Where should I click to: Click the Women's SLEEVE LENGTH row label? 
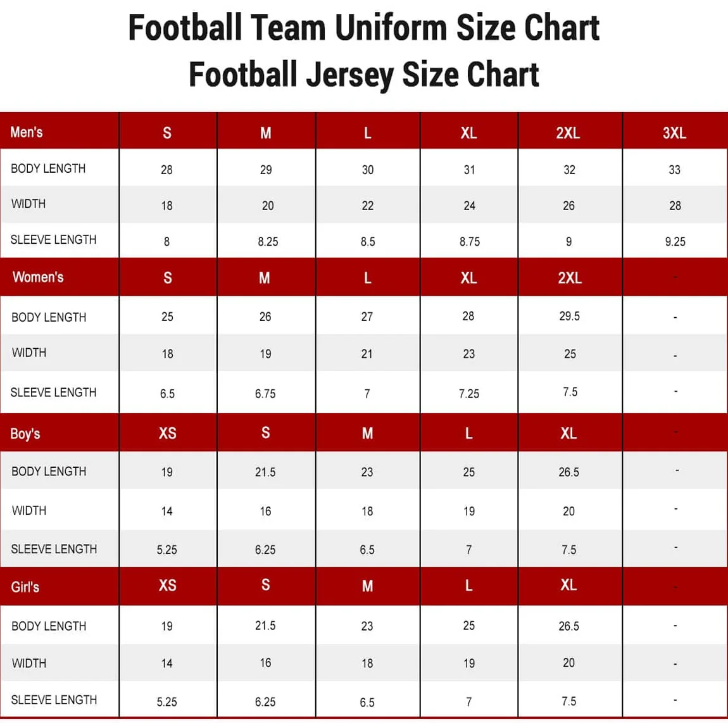54,393
